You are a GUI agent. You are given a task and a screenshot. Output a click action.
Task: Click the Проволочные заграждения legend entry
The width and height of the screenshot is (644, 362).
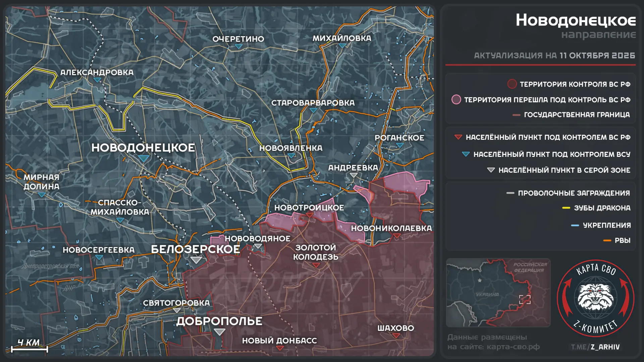568,193
